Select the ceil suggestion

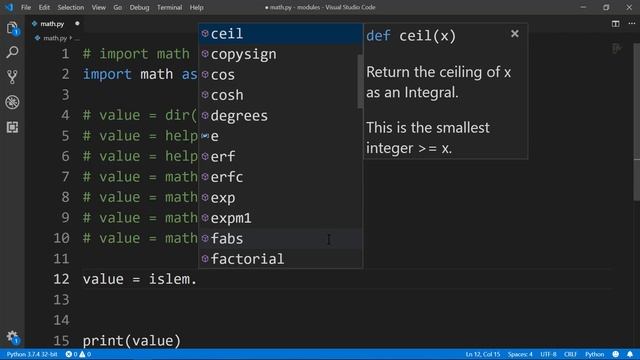pyautogui.click(x=280, y=34)
